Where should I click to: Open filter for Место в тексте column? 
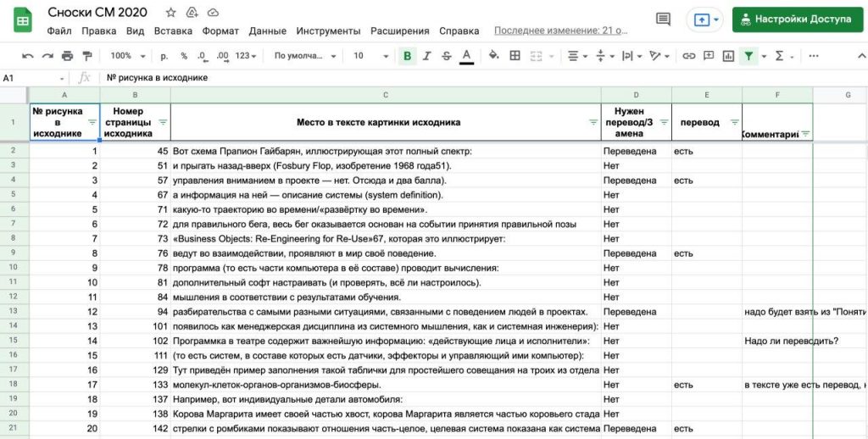point(593,122)
